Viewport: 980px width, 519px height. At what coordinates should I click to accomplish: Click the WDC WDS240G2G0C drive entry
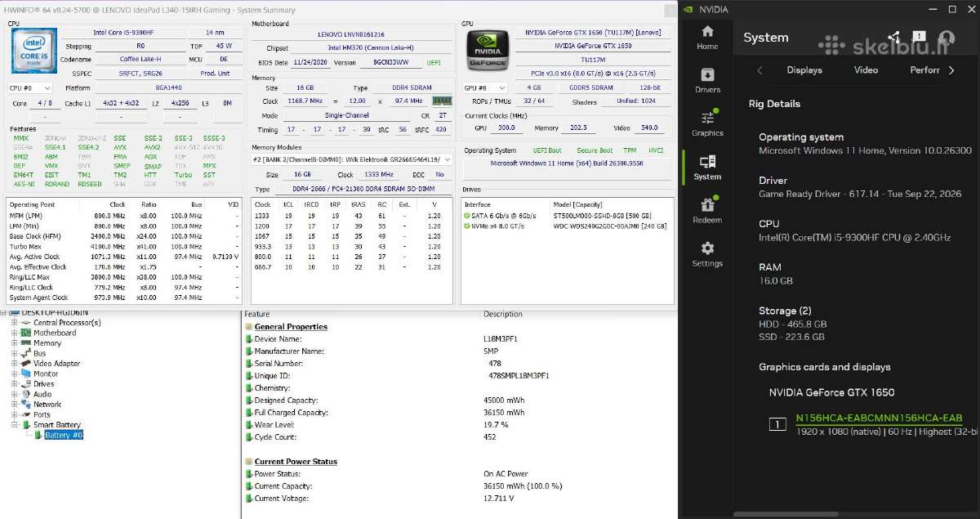click(x=609, y=226)
